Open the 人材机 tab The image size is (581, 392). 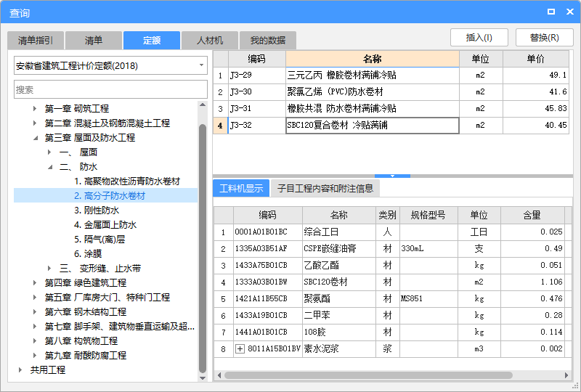[210, 41]
